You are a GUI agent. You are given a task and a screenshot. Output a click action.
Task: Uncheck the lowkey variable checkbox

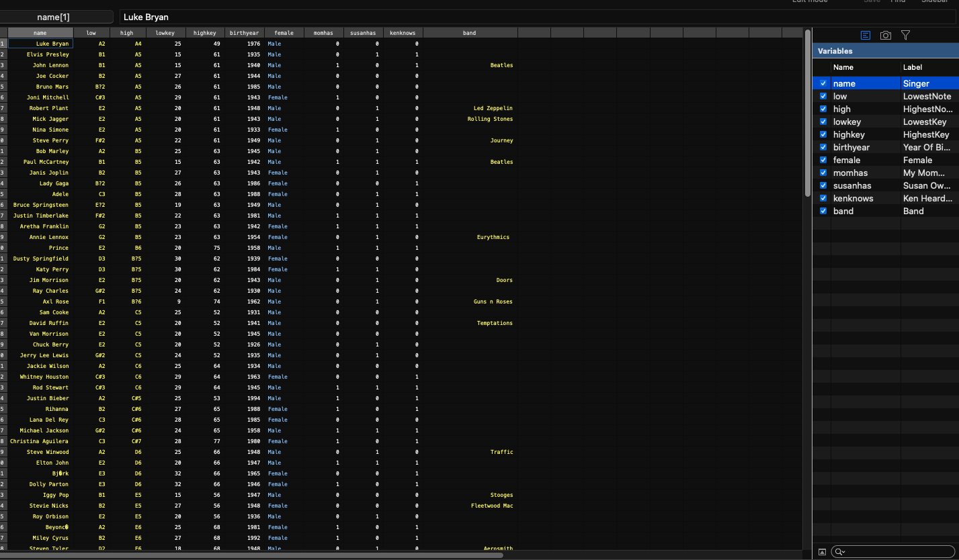[823, 122]
